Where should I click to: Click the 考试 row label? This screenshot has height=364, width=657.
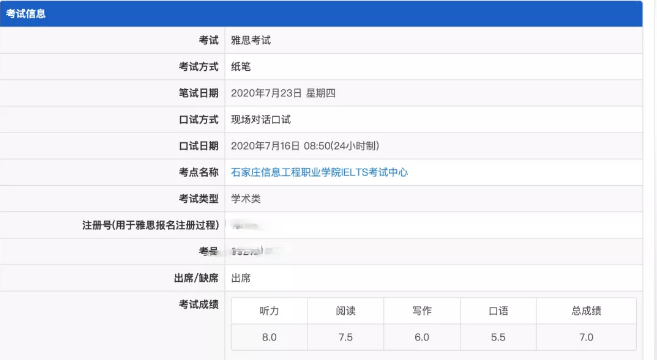click(x=209, y=40)
